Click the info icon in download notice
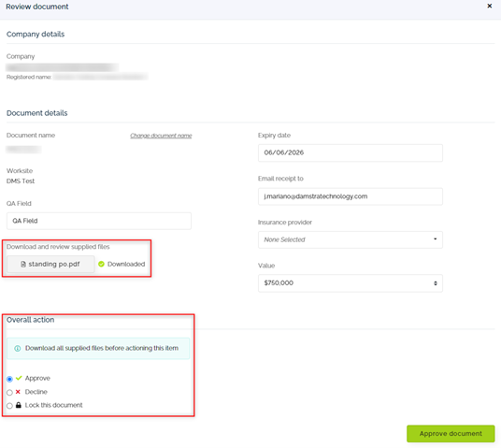 (x=18, y=348)
